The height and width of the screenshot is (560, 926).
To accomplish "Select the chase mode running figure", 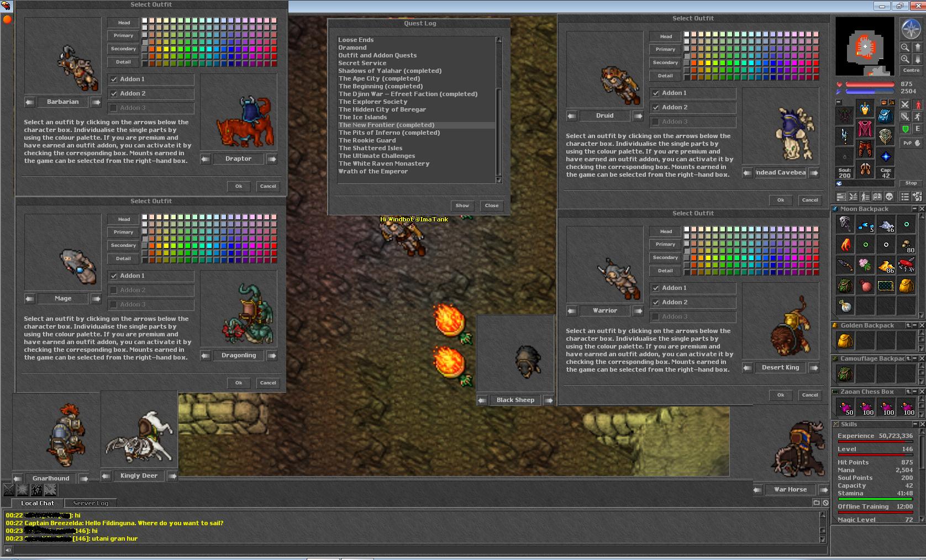I will (918, 117).
